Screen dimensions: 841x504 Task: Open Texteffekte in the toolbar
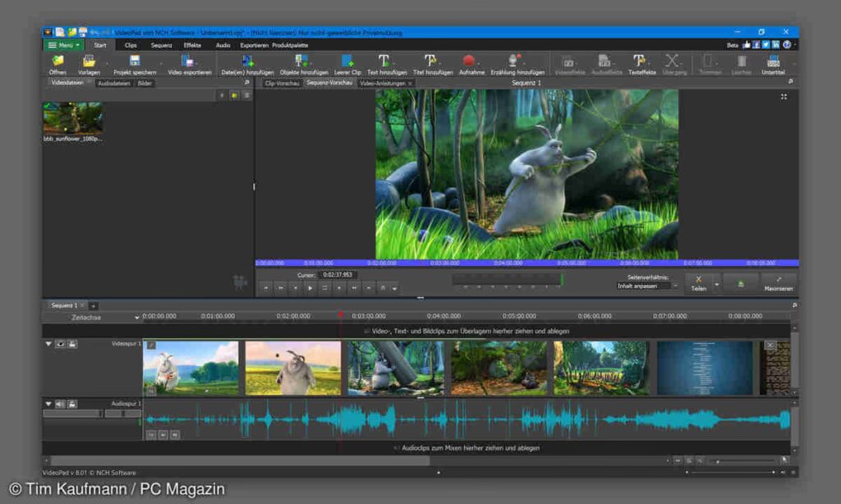click(x=639, y=62)
